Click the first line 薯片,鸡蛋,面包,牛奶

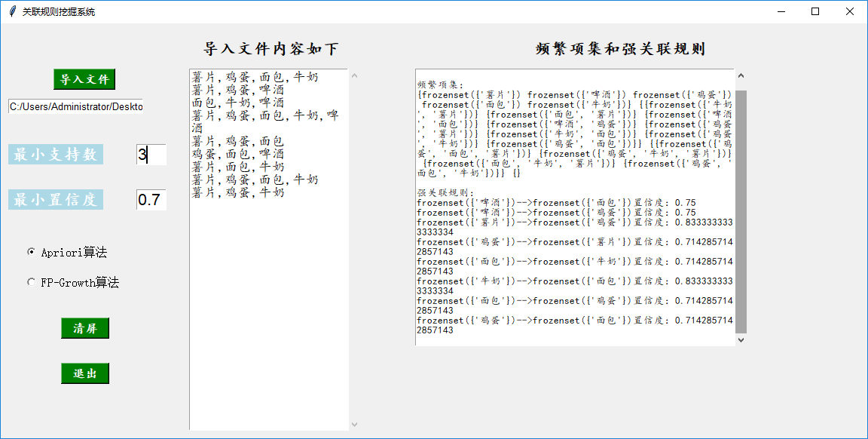(x=255, y=77)
